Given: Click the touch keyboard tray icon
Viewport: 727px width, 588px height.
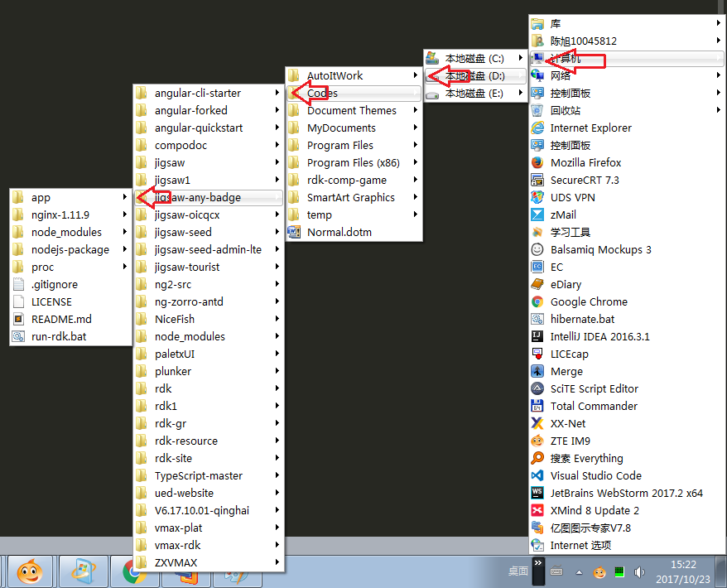Looking at the screenshot, I should 556,571.
